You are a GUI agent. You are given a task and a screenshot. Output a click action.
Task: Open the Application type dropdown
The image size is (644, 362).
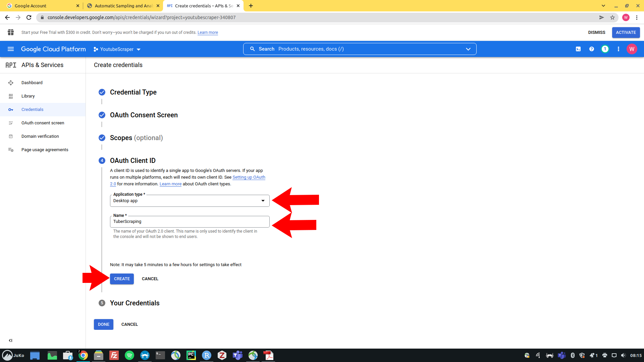[x=190, y=201]
